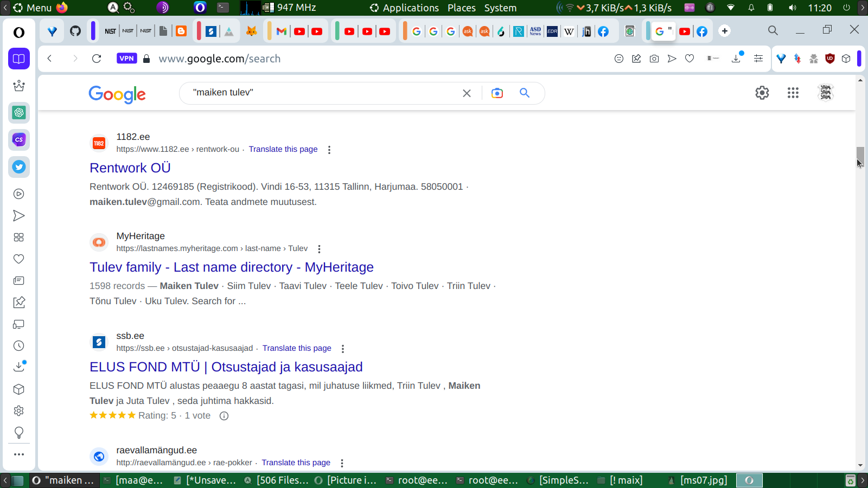Viewport: 868px width, 488px height.
Task: Open 'ELUS FOND MTÜ' result link
Action: click(226, 367)
